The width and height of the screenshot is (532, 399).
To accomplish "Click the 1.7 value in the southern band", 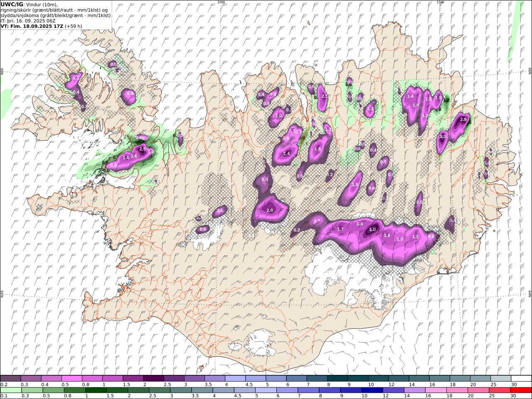I will point(340,229).
